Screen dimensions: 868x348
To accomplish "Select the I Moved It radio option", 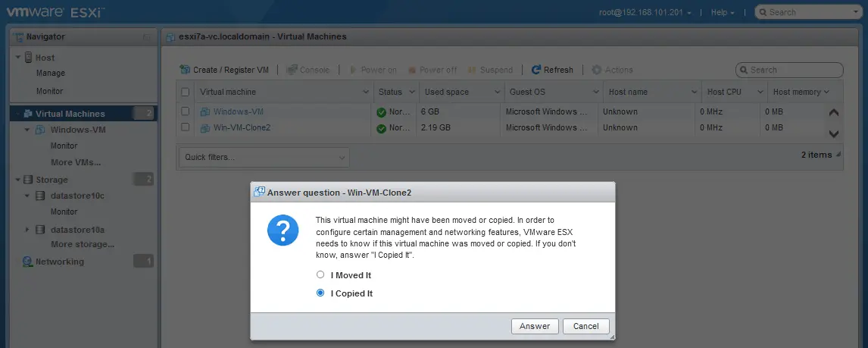I will coord(320,275).
